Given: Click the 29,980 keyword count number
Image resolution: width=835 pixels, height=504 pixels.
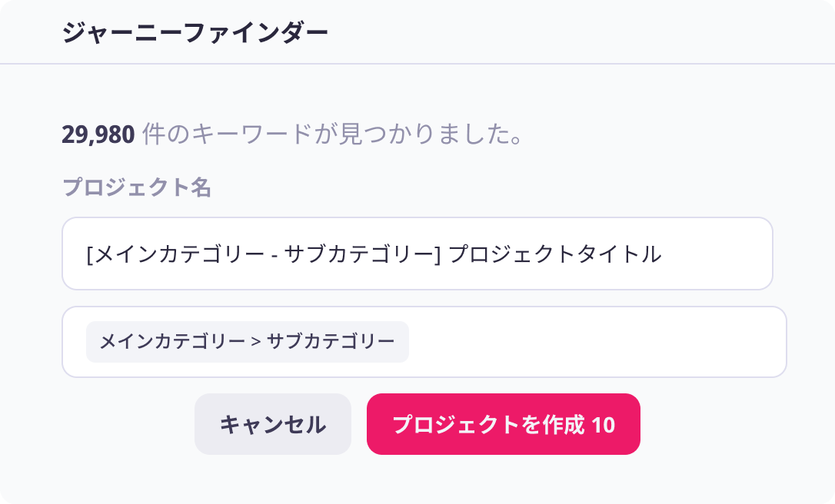Looking at the screenshot, I should coord(98,135).
